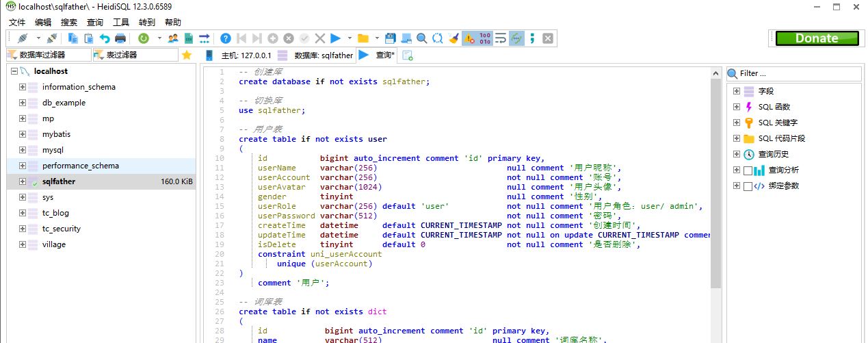The height and width of the screenshot is (343, 868).
Task: Click the find magnifier icon
Action: click(x=422, y=38)
